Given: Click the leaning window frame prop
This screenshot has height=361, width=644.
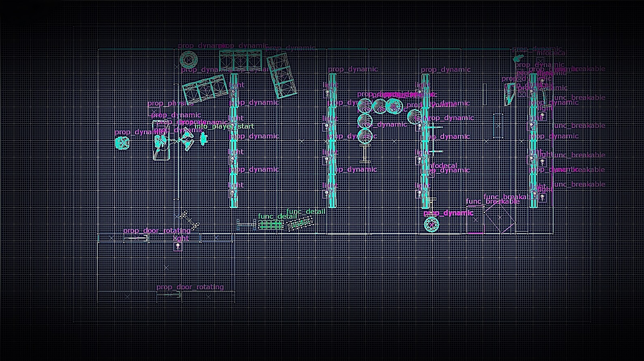Looking at the screenshot, I should (x=509, y=94).
